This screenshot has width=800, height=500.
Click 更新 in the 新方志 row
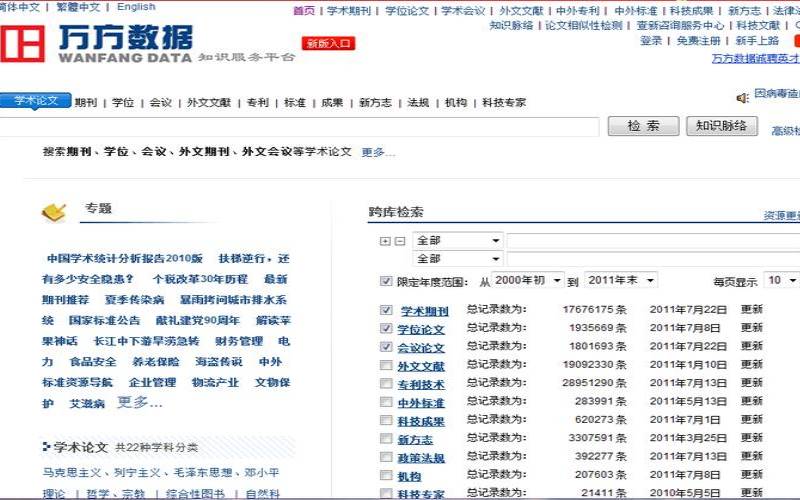752,438
